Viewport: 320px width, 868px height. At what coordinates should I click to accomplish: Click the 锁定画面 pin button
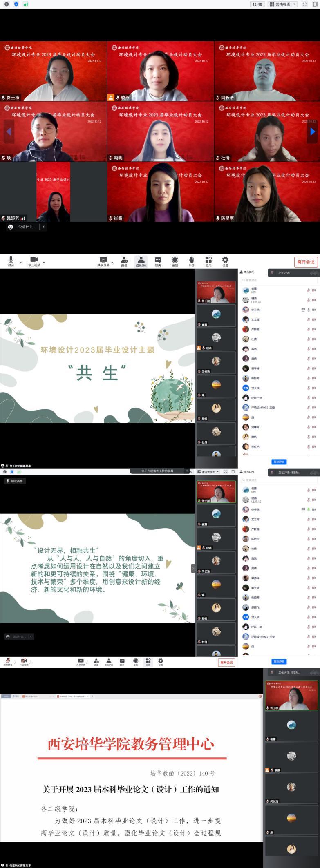(15, 481)
